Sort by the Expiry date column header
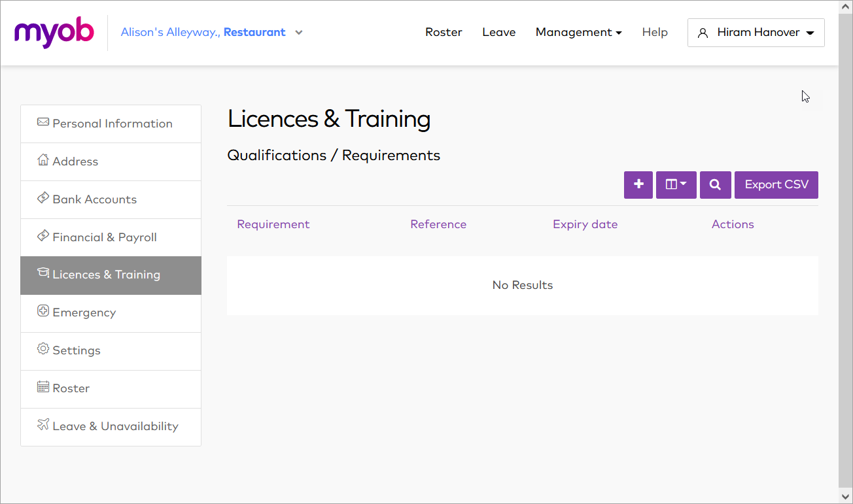This screenshot has height=504, width=853. [x=585, y=224]
